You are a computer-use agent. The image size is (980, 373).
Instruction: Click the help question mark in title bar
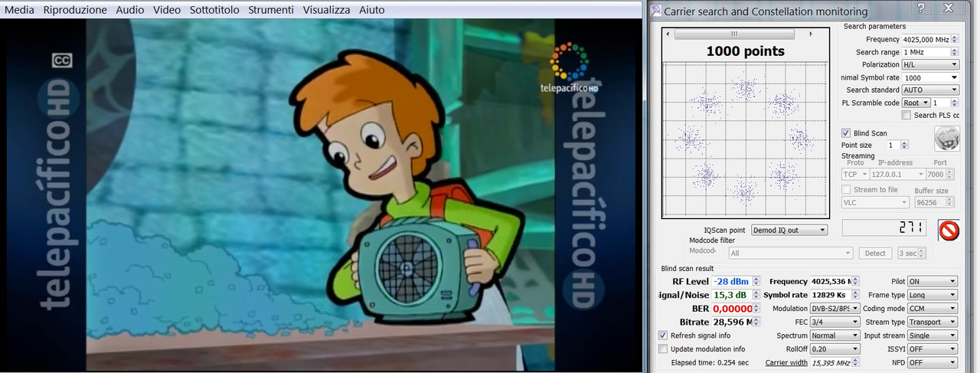click(921, 9)
